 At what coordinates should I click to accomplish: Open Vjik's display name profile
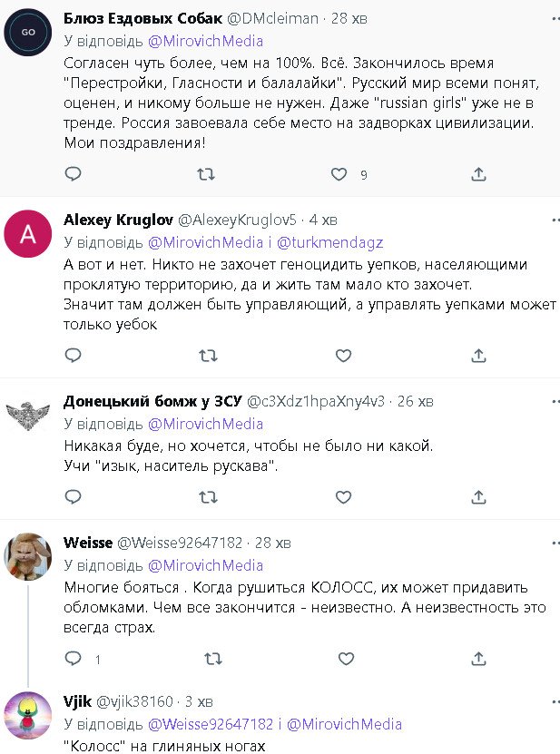tap(78, 701)
